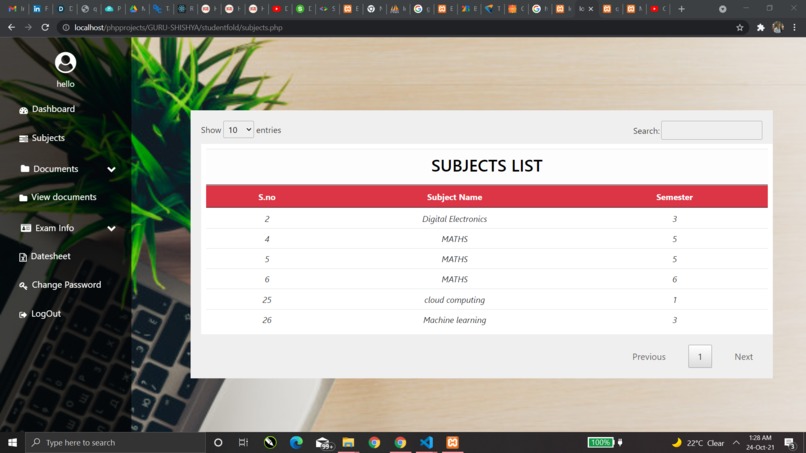The height and width of the screenshot is (453, 806).
Task: Go to Previous page
Action: coord(649,356)
